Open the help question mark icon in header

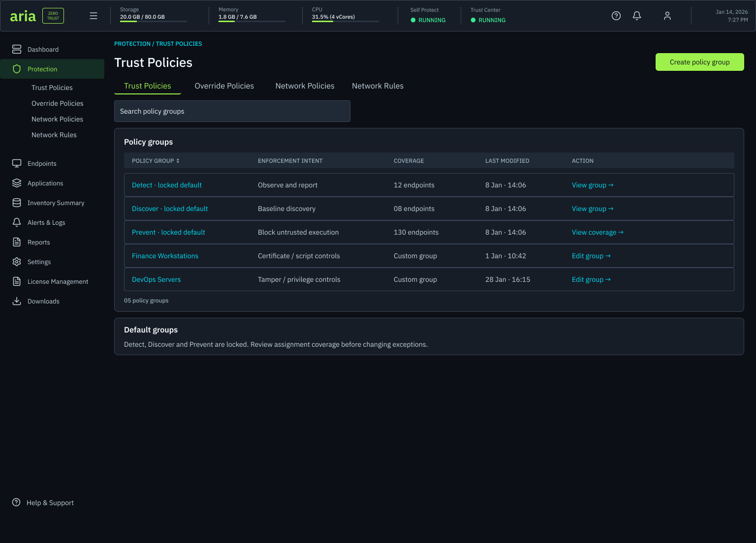(616, 16)
